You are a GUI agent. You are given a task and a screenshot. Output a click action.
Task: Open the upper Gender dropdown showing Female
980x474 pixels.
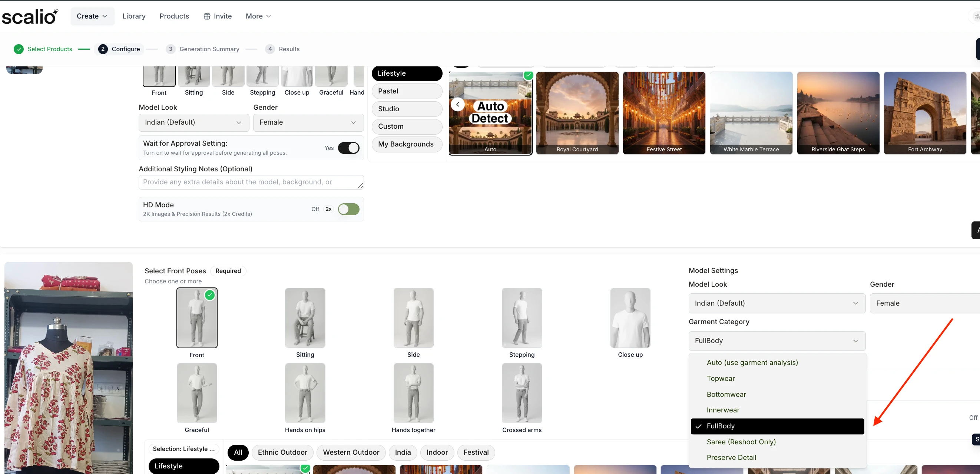(308, 122)
